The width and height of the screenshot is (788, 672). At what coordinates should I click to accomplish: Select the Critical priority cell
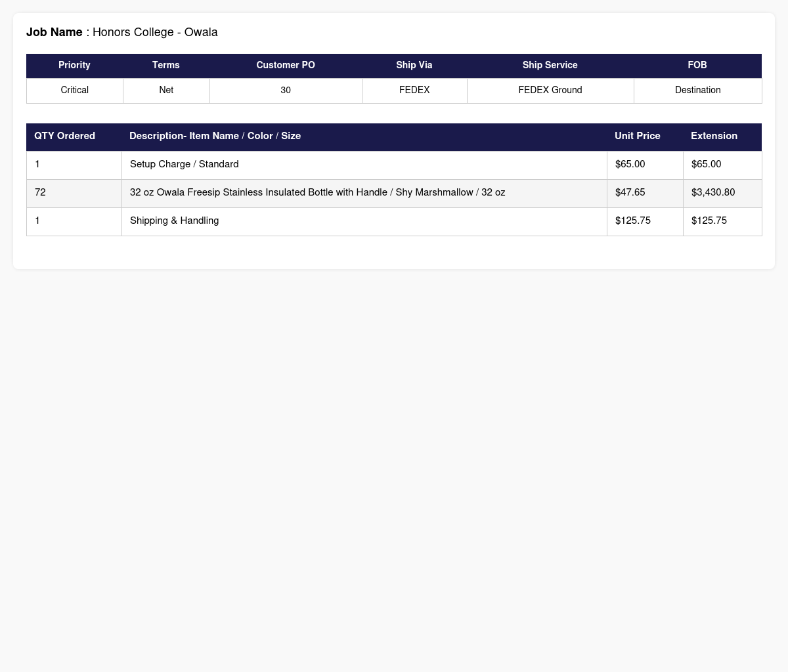(x=75, y=91)
